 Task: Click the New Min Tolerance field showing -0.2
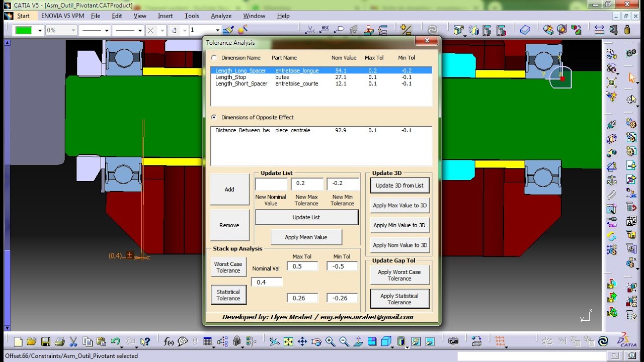pyautogui.click(x=343, y=184)
